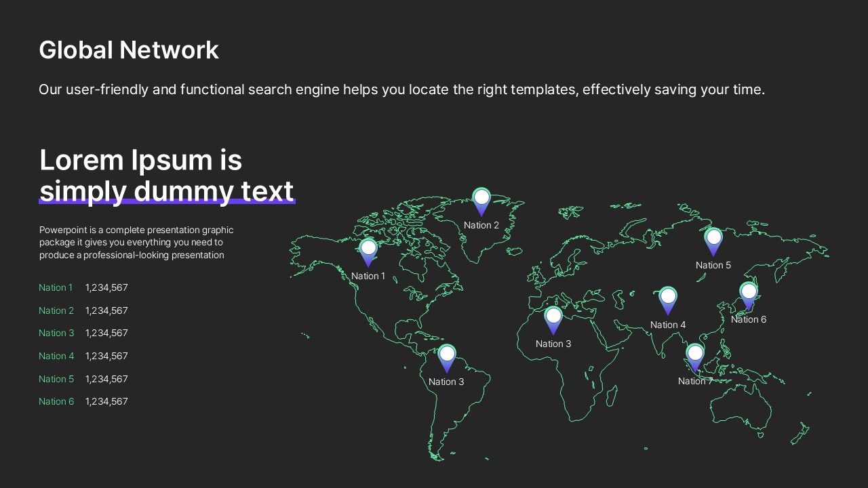Select the 1,234,567 value beside Nation 3
Screen dimensions: 868x488
(x=106, y=333)
